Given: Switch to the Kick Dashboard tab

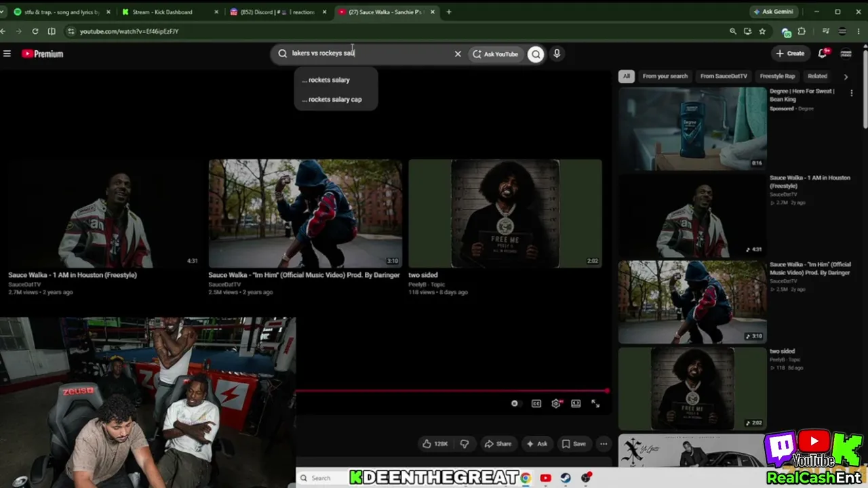Looking at the screenshot, I should click(x=170, y=12).
